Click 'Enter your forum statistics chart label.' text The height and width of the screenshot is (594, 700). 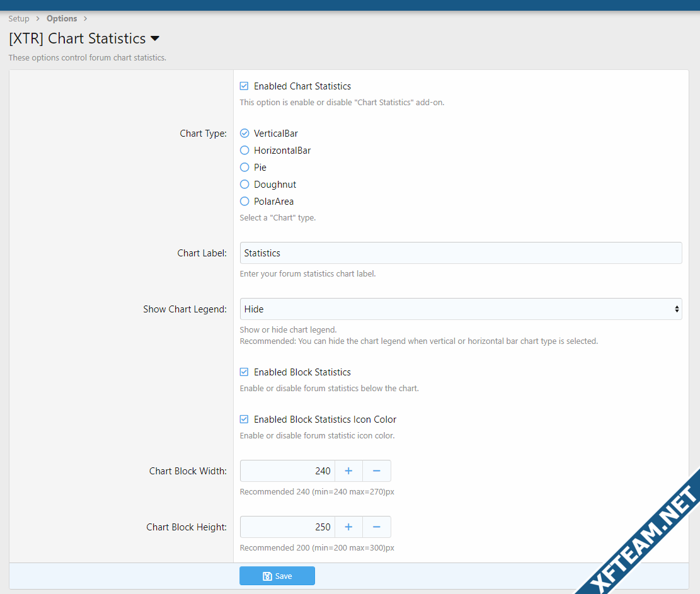(307, 274)
